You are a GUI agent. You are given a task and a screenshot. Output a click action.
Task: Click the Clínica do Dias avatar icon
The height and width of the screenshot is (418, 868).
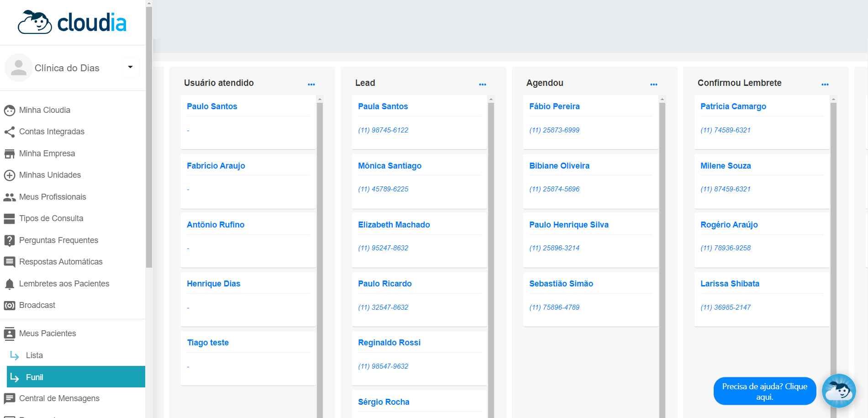(18, 68)
